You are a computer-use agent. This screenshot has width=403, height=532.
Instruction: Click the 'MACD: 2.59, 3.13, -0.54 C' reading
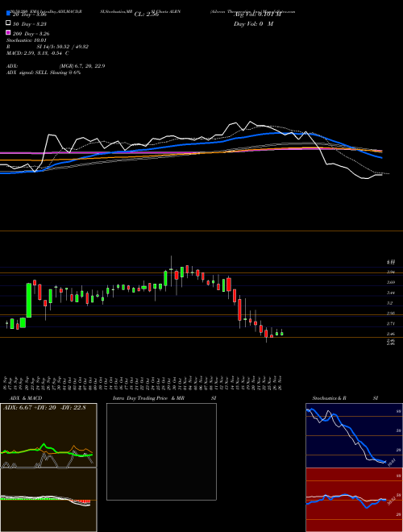[38, 53]
